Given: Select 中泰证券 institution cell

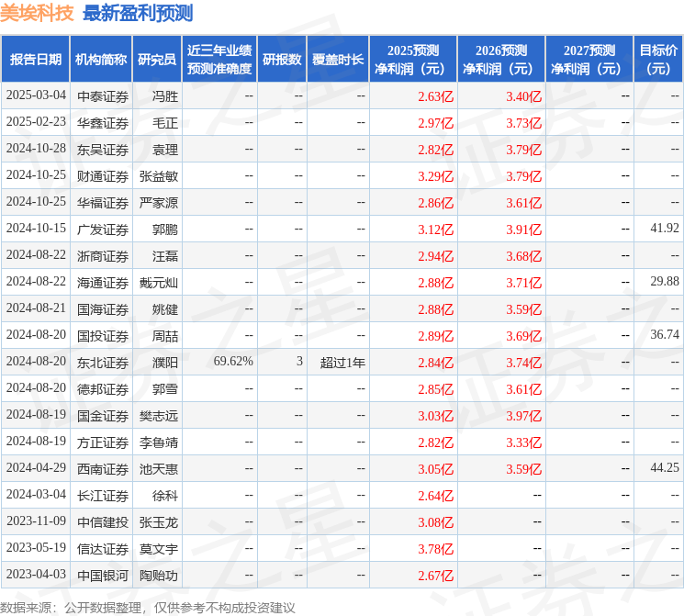Looking at the screenshot, I should pyautogui.click(x=103, y=96).
